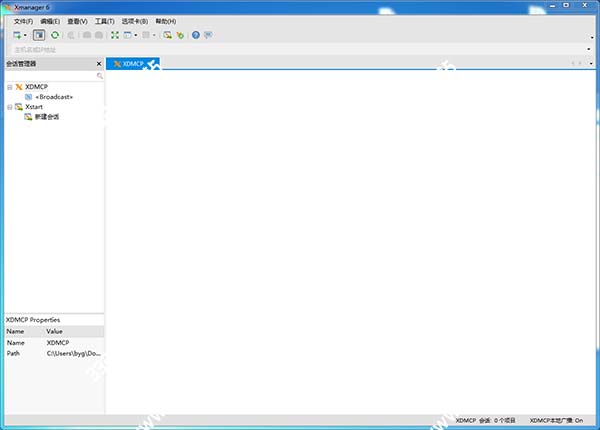Switch to the XDMCP tab

[128, 63]
